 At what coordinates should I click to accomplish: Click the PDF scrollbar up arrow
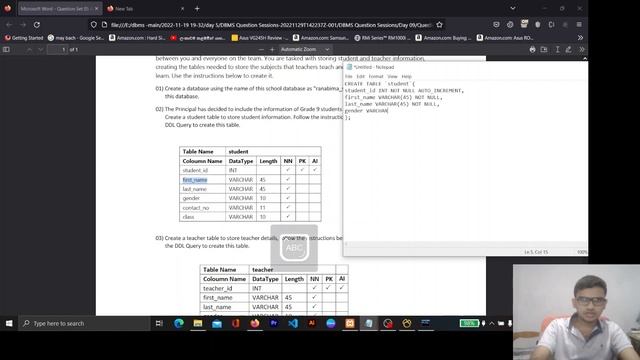(584, 59)
